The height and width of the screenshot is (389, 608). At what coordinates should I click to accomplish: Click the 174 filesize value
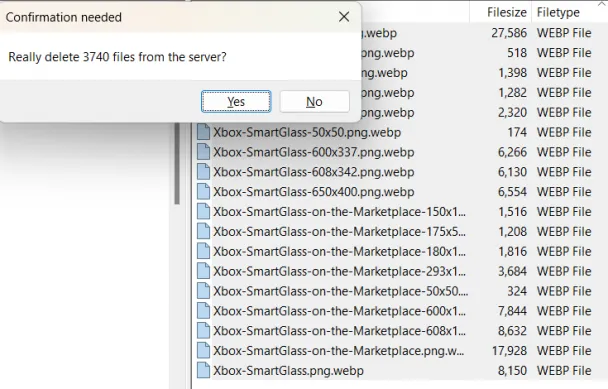517,132
